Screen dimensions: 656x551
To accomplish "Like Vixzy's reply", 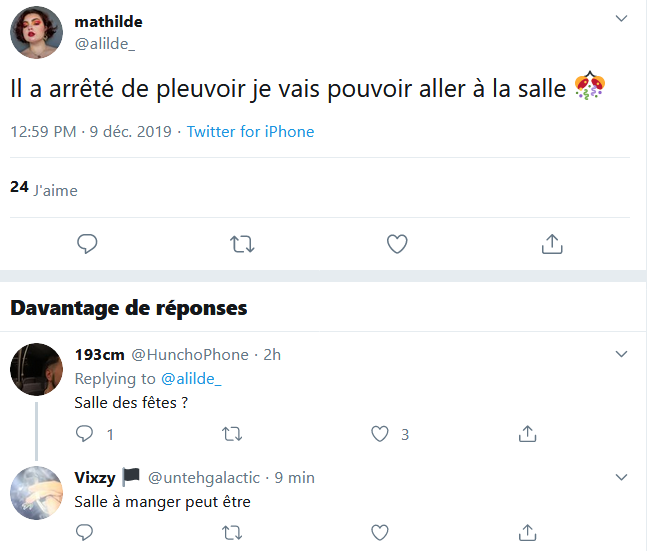I will (380, 533).
